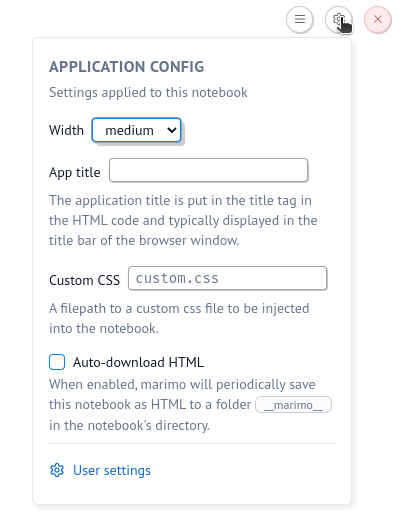Click the gear icon beside User settings

click(57, 470)
